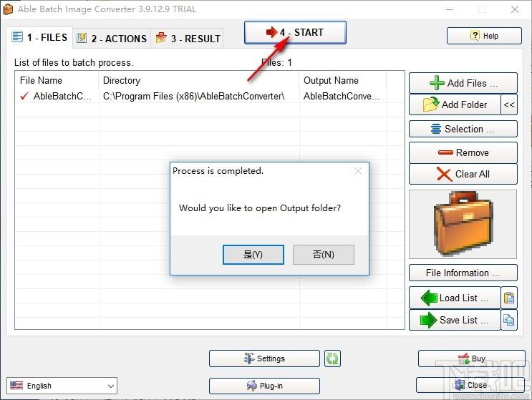The height and width of the screenshot is (400, 532).
Task: Minimize the Able Batch Image Converter window
Action: tap(450, 9)
